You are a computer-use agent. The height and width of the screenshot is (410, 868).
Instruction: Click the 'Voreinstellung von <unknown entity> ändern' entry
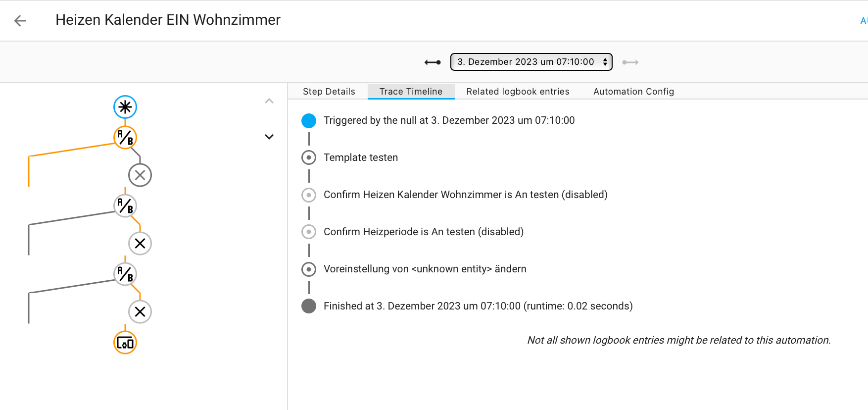[425, 269]
